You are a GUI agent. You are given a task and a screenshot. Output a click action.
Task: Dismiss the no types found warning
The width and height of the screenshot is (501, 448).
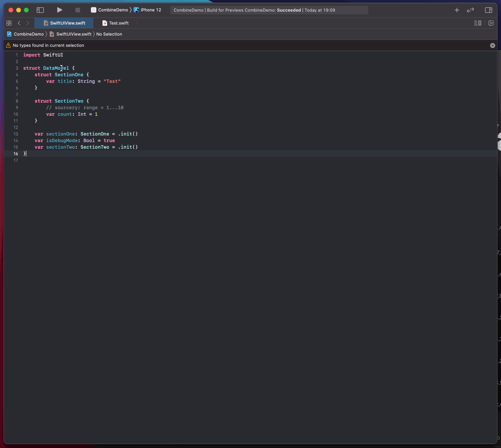click(x=492, y=45)
